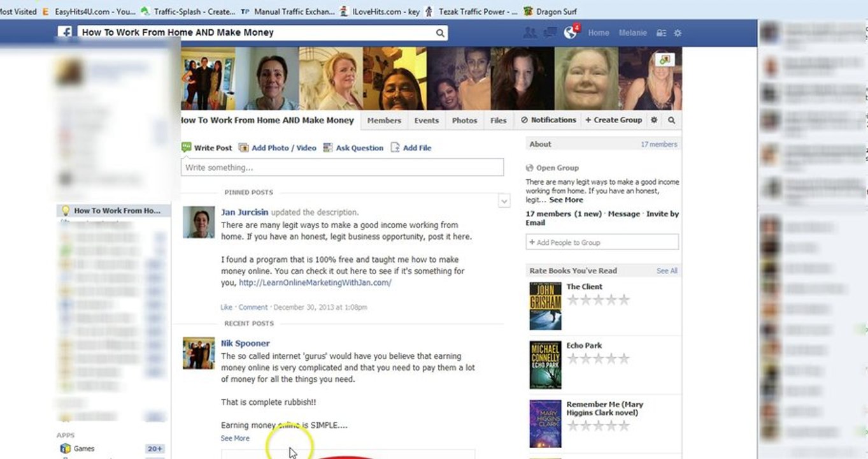Click Invite by Email link
868x459 pixels.
(602, 218)
